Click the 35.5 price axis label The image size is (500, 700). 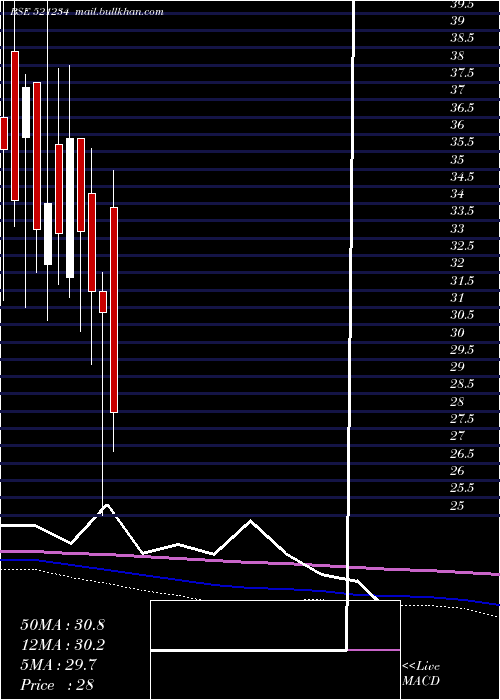pos(462,142)
